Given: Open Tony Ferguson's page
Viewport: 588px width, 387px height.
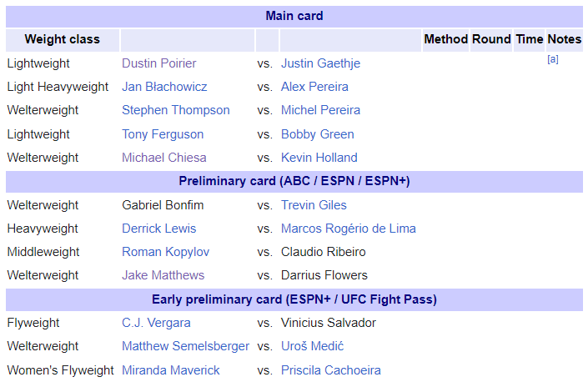Looking at the screenshot, I should coord(163,134).
